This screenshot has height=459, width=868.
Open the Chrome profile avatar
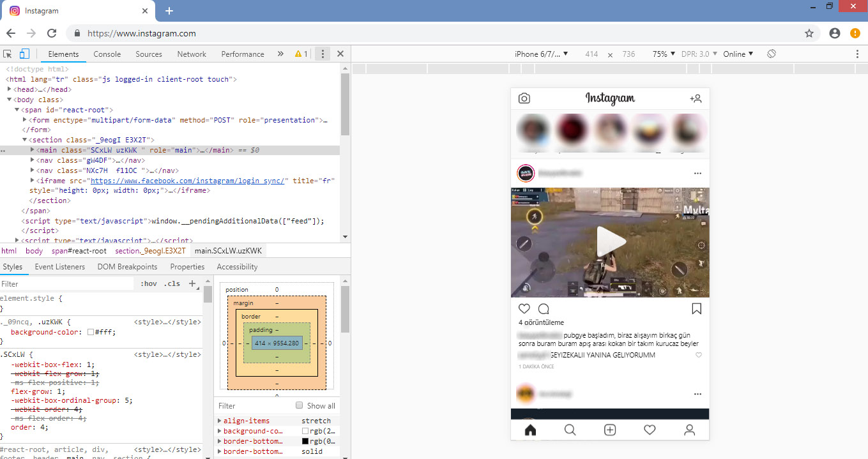pyautogui.click(x=834, y=33)
